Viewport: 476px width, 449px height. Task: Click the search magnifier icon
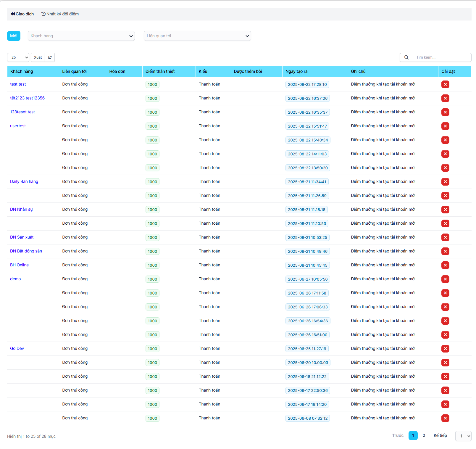pyautogui.click(x=406, y=57)
